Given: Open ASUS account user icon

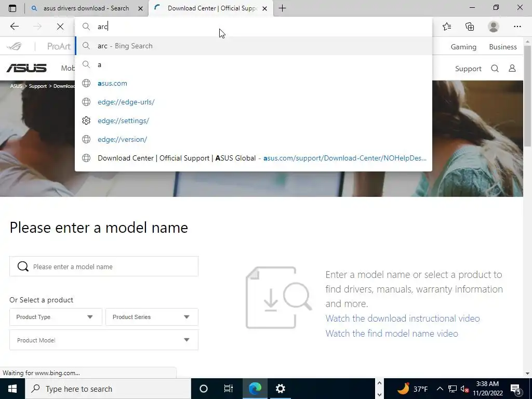Looking at the screenshot, I should coord(512,69).
